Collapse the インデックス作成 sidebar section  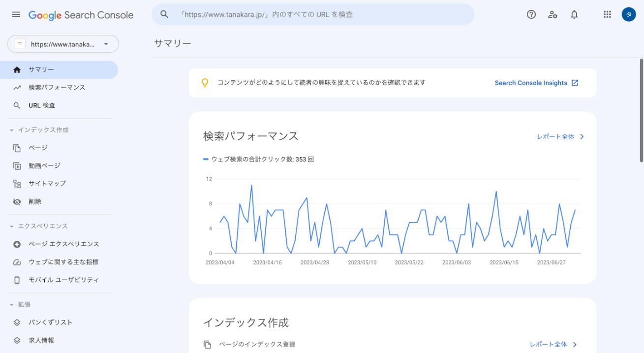(12, 130)
